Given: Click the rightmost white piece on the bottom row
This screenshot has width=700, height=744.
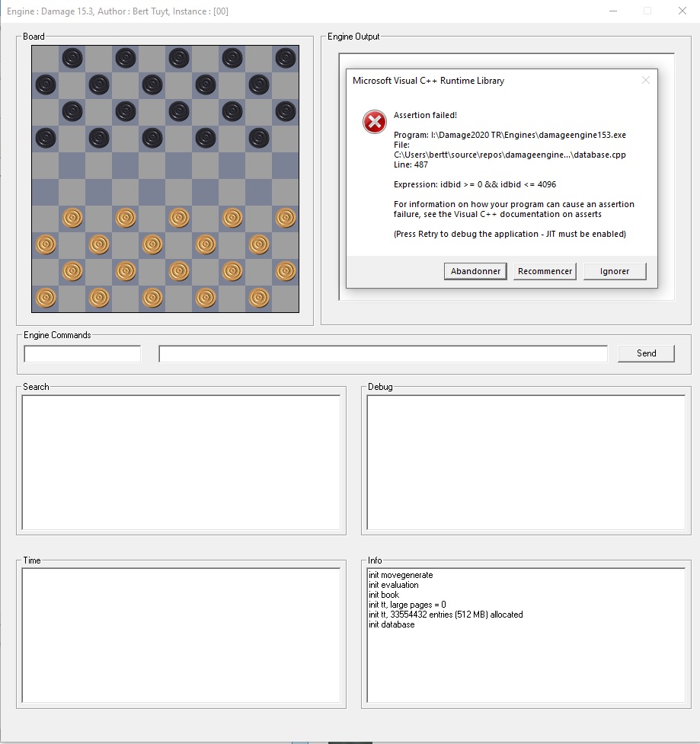Looking at the screenshot, I should coord(259,298).
